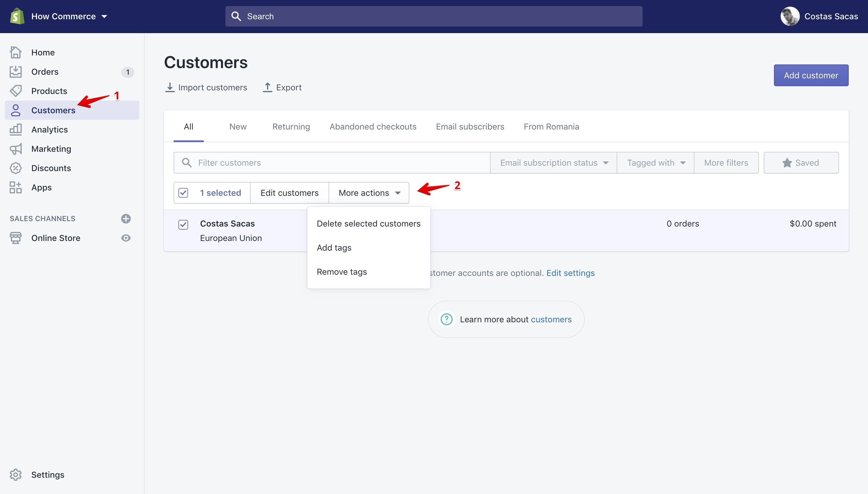Viewport: 868px width, 494px height.
Task: Open the Home sidebar icon
Action: [x=16, y=52]
